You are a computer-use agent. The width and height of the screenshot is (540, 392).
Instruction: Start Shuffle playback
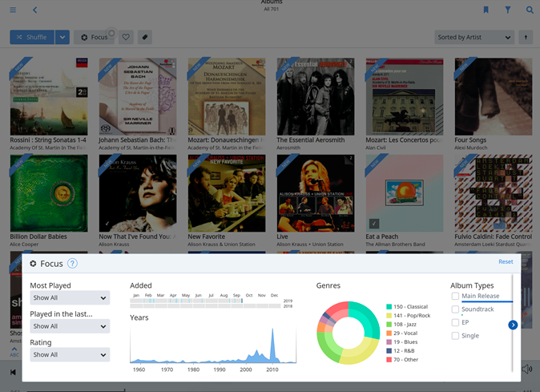tap(32, 37)
